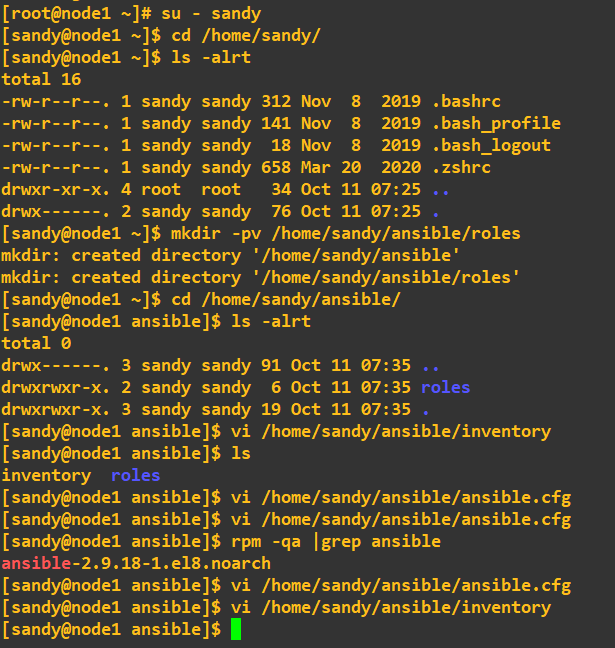The image size is (615, 648).
Task: Click the first 'vi /home/sandy/ansible/ansible.cfg' command
Action: click(401, 497)
